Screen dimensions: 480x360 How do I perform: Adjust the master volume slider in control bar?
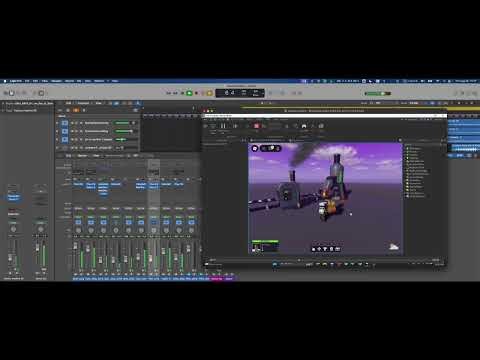coord(377,93)
